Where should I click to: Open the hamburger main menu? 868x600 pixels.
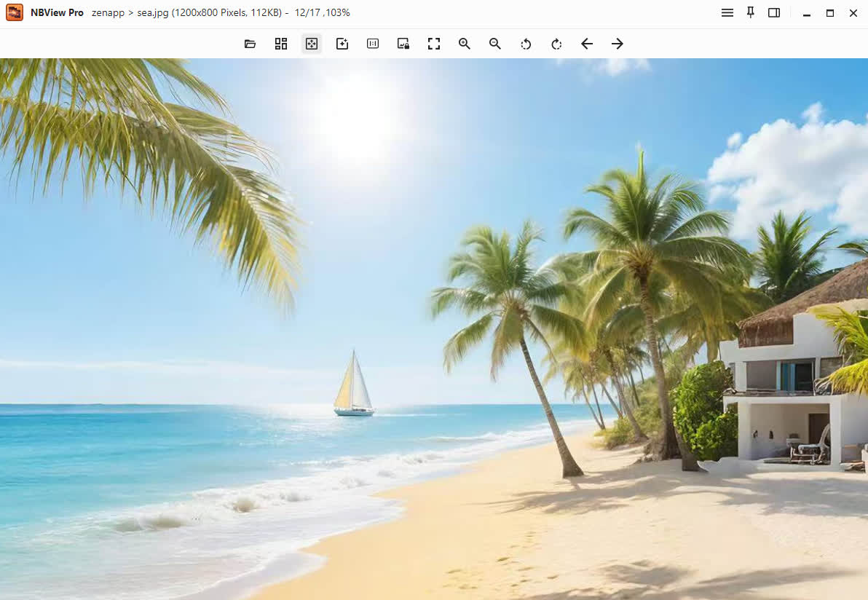(727, 12)
